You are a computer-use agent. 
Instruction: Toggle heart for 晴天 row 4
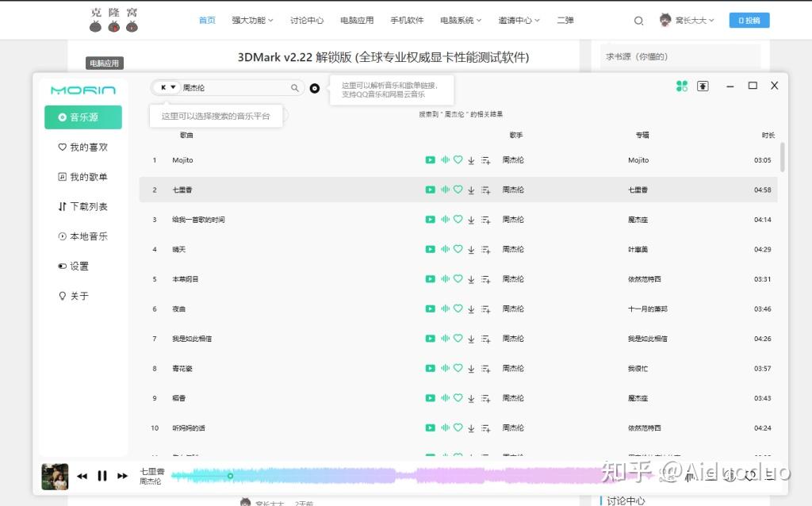point(458,249)
